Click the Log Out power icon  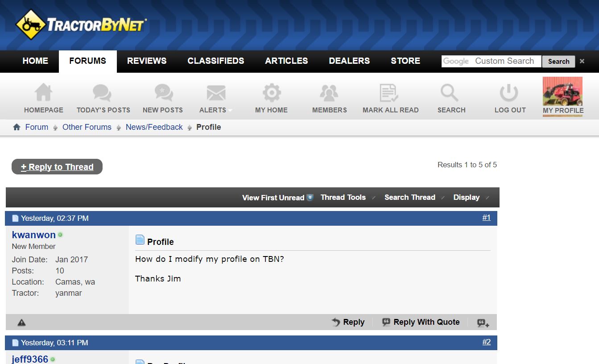tap(509, 93)
